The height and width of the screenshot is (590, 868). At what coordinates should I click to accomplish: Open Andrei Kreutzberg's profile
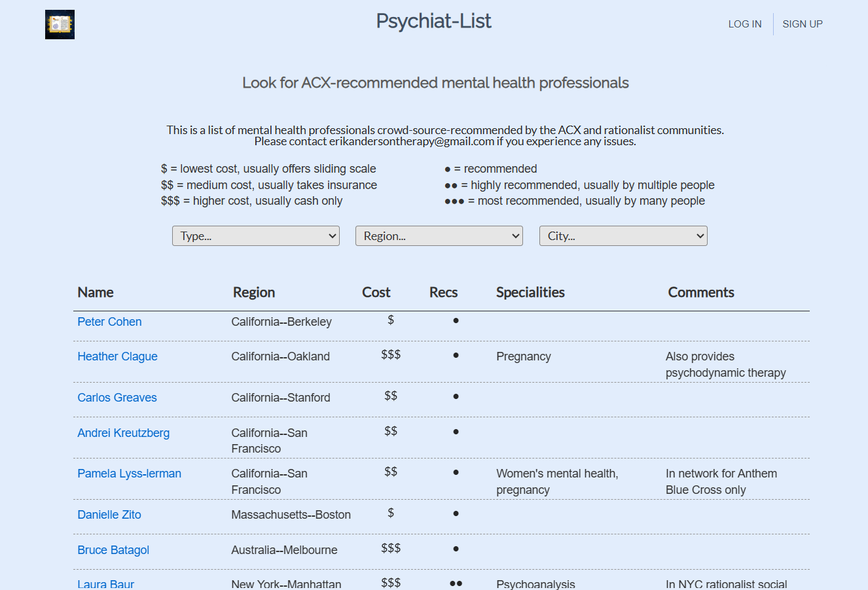tap(123, 432)
